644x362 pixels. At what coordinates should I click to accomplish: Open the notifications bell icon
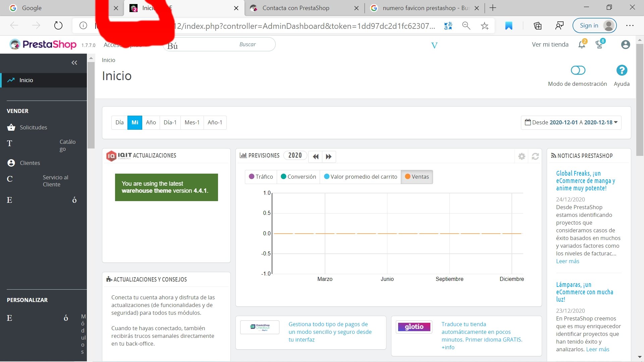tap(582, 45)
